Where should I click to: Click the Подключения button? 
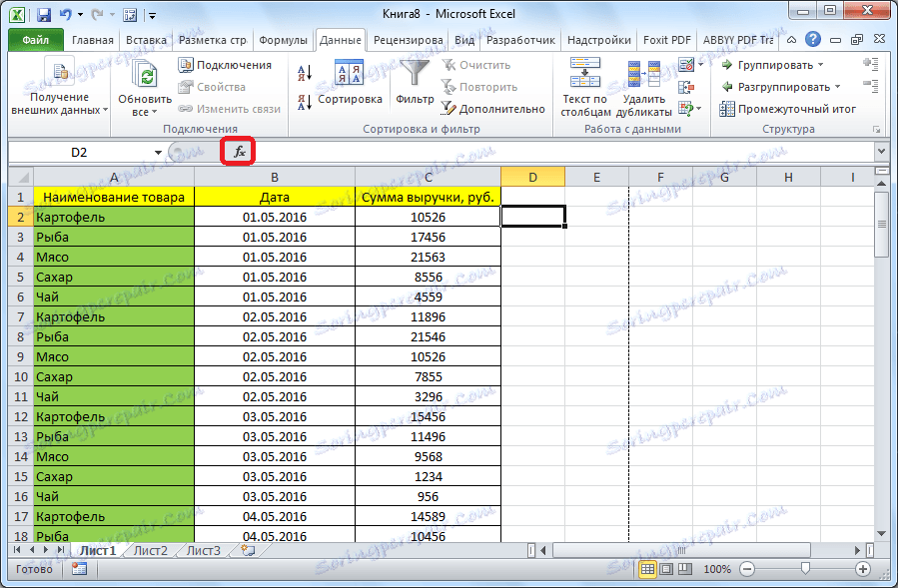(x=225, y=65)
